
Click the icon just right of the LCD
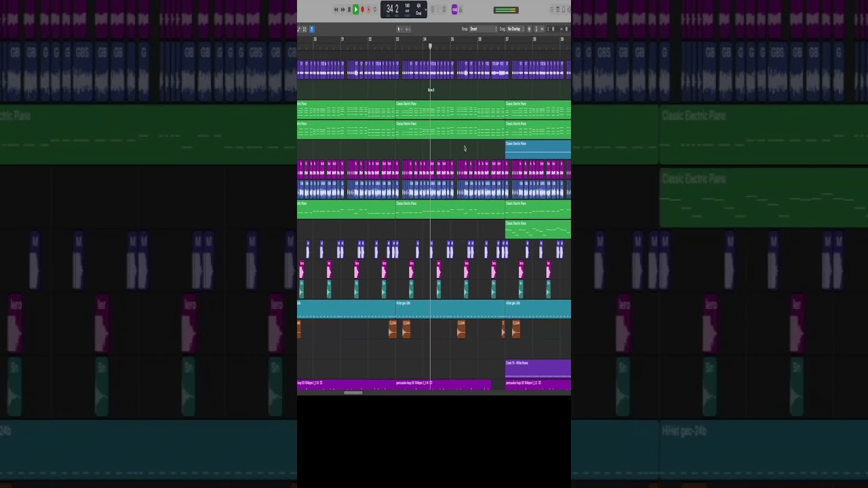(432, 9)
